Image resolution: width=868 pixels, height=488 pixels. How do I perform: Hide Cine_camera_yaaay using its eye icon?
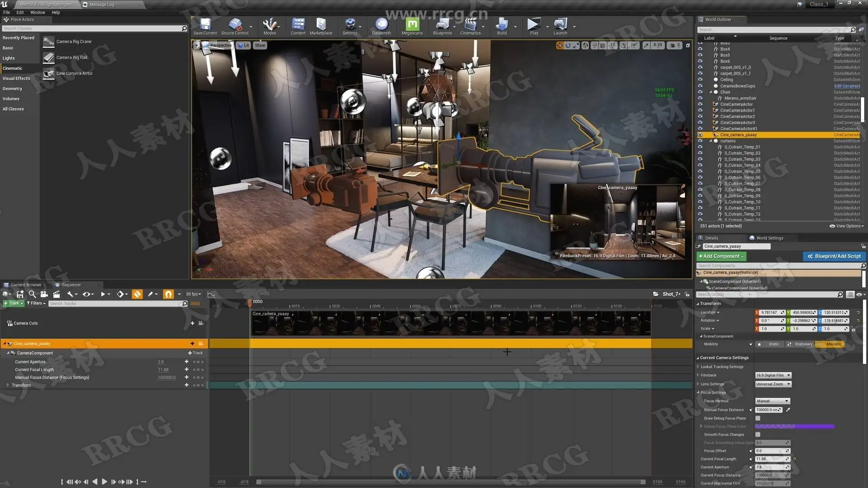(700, 135)
